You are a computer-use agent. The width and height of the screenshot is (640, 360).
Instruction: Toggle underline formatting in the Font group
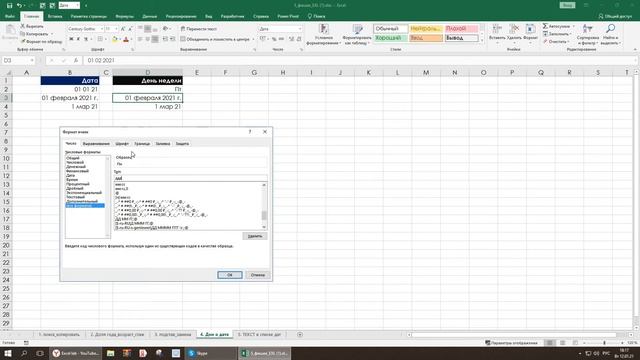pos(86,39)
